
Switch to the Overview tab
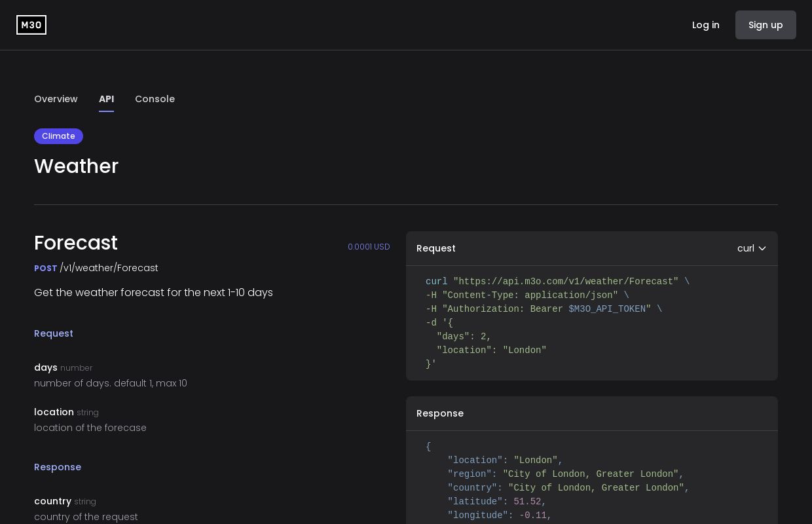pos(56,99)
